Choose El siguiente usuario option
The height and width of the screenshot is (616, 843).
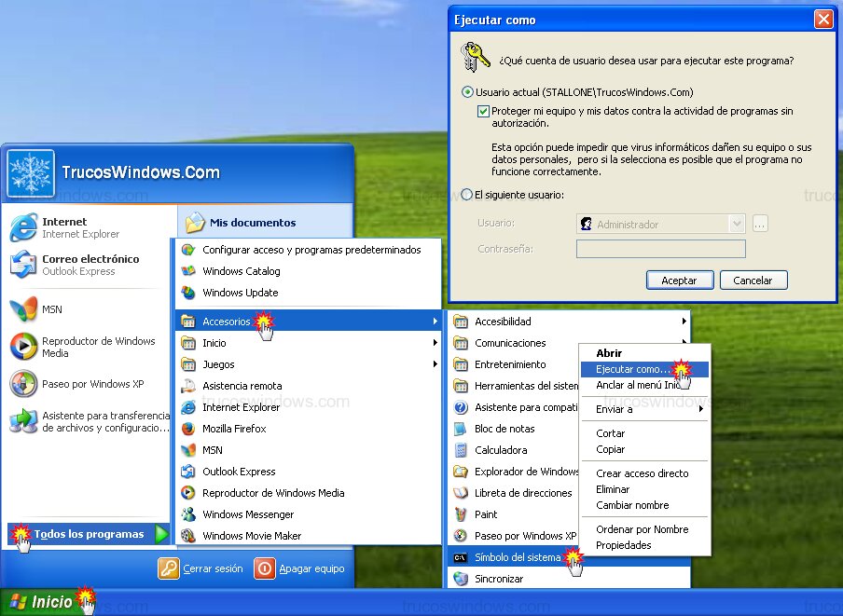point(467,194)
